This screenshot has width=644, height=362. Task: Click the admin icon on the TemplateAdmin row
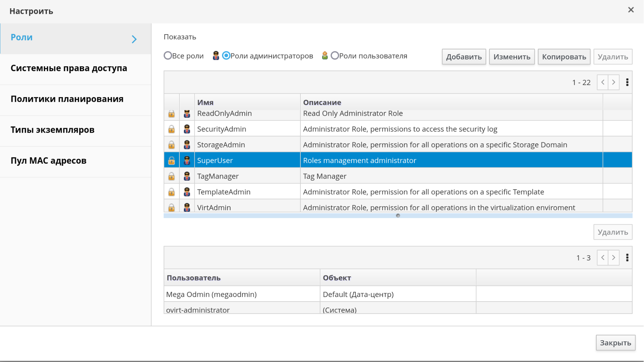pyautogui.click(x=187, y=192)
